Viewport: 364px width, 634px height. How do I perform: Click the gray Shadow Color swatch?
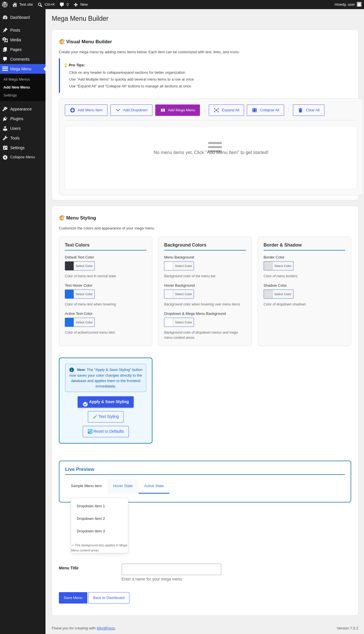268,294
